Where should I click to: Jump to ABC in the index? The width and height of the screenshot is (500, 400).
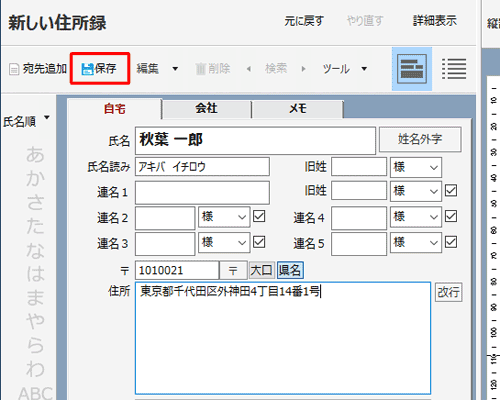[36, 393]
